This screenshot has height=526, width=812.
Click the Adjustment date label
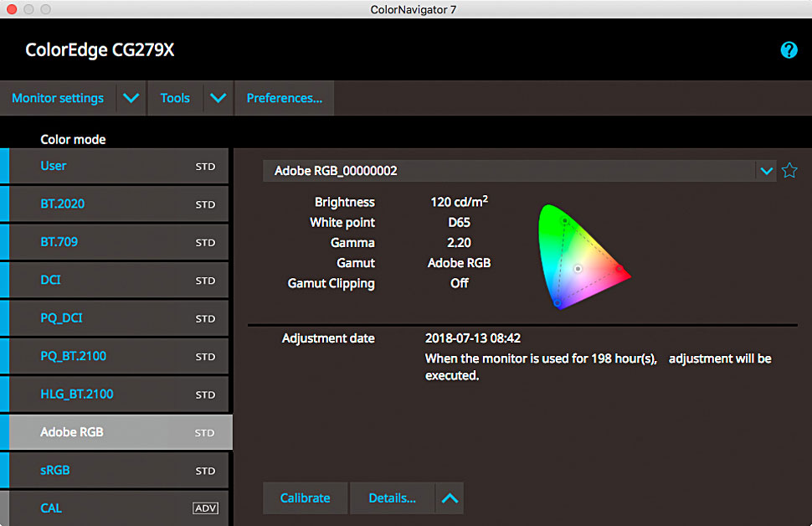[328, 338]
